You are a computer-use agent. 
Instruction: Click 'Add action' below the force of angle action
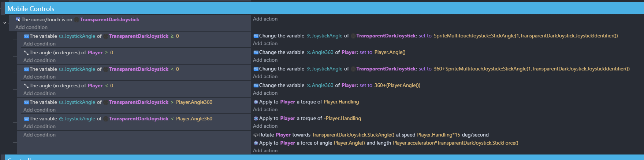265,151
